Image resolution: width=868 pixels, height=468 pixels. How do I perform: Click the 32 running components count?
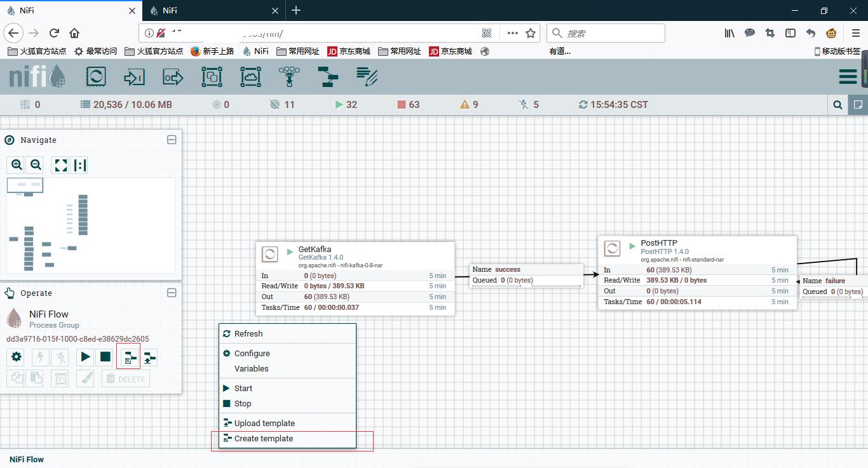[x=346, y=105]
